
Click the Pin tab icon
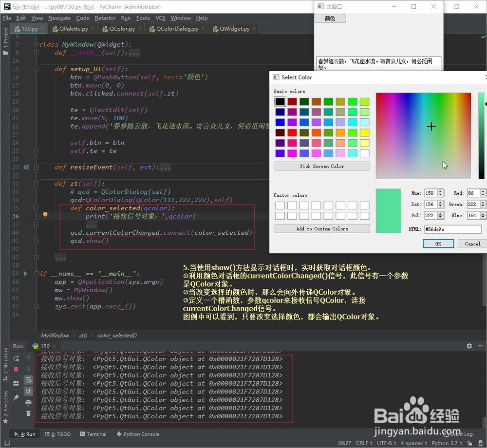[x=16, y=397]
